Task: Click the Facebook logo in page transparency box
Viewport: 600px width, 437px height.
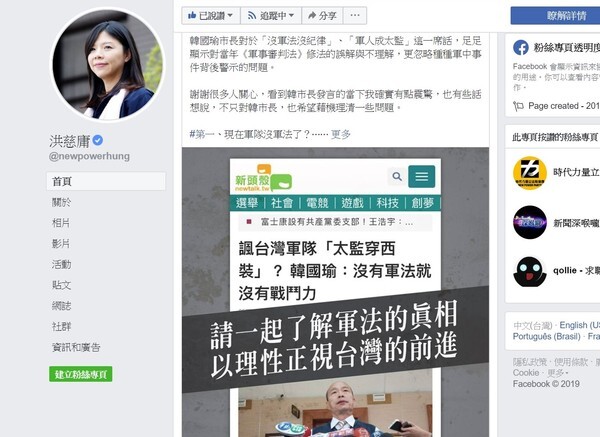Action: coord(520,48)
